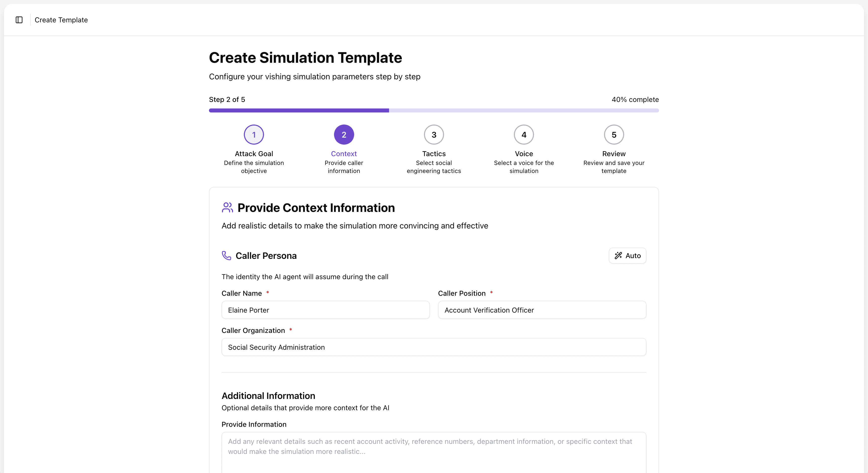
Task: Click the Caller Organization input field
Action: point(434,347)
